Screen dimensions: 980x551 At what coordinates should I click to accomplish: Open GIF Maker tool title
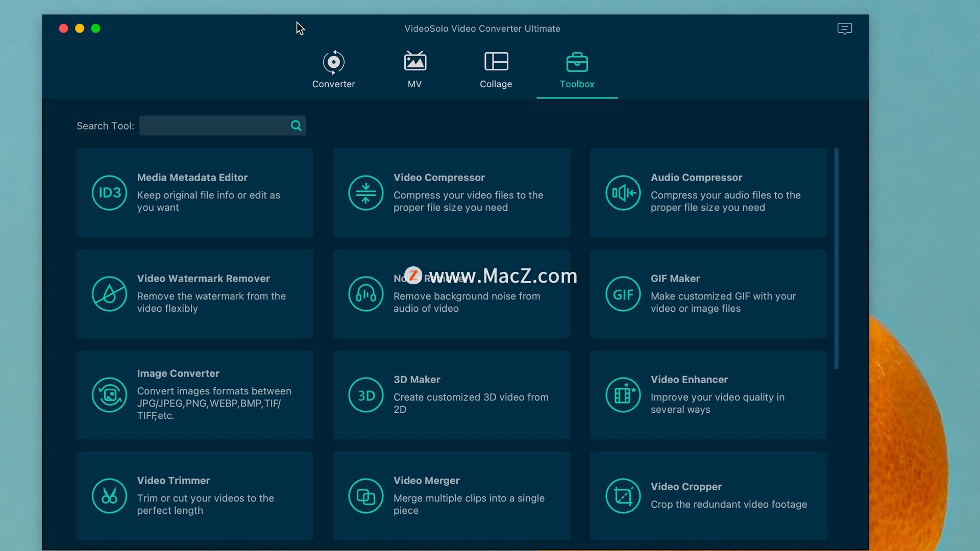coord(675,279)
